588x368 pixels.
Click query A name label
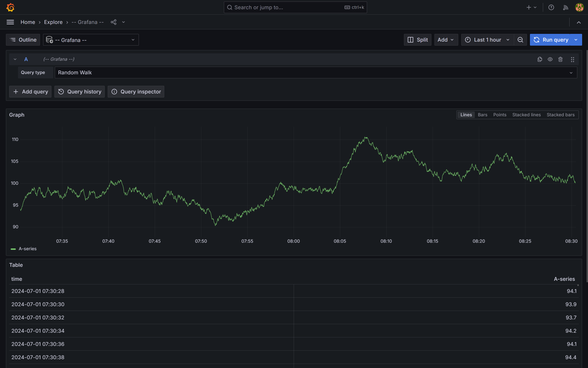[x=26, y=59]
